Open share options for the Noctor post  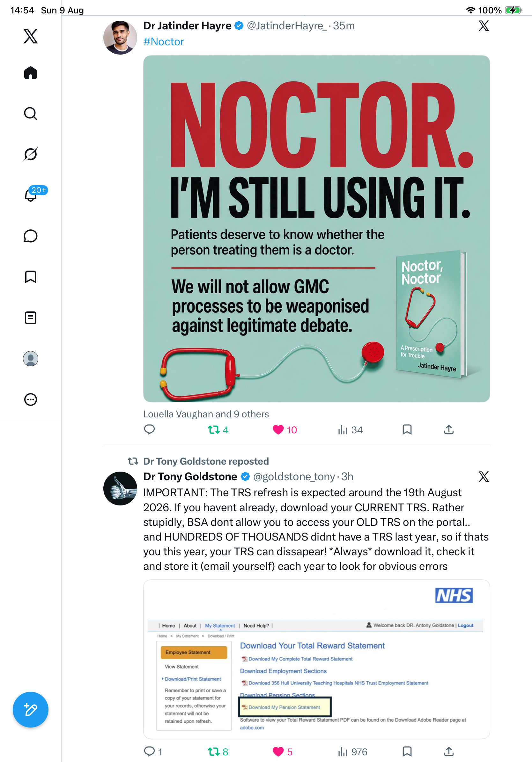click(449, 430)
